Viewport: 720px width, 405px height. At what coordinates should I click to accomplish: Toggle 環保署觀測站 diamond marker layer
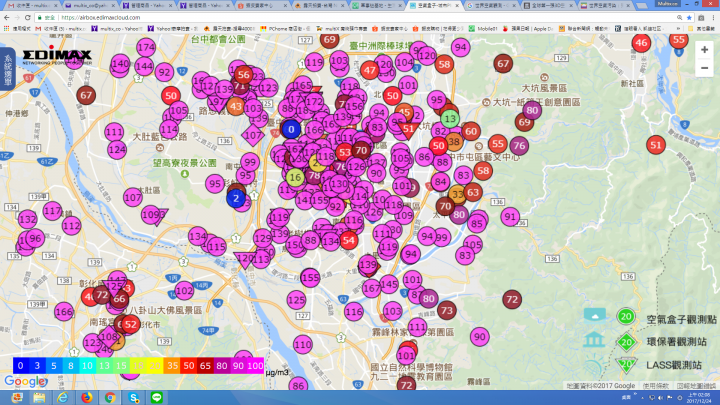[x=626, y=342]
